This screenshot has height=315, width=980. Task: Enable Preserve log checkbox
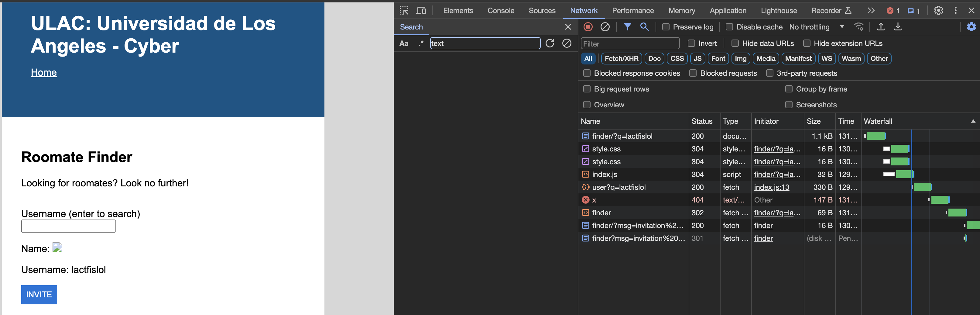(666, 27)
